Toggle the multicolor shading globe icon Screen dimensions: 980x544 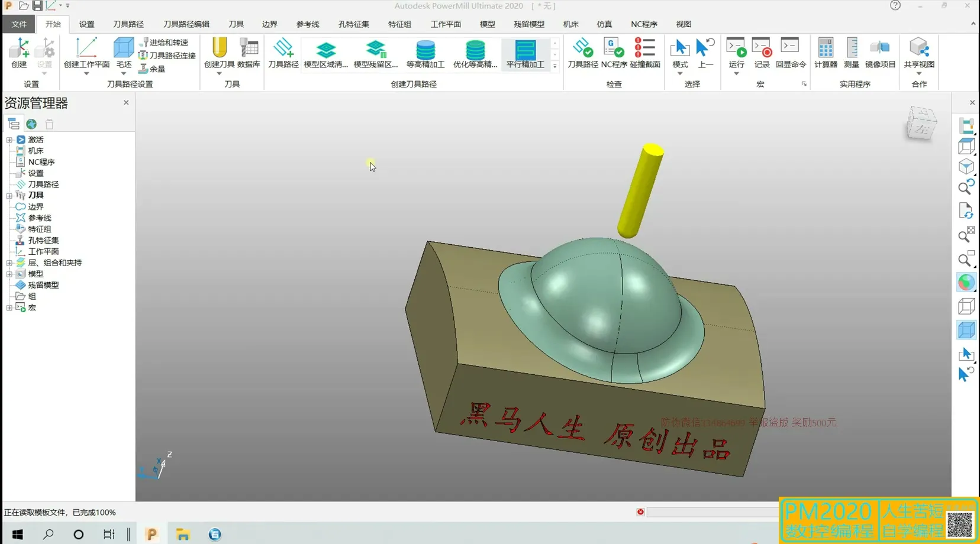coord(966,282)
